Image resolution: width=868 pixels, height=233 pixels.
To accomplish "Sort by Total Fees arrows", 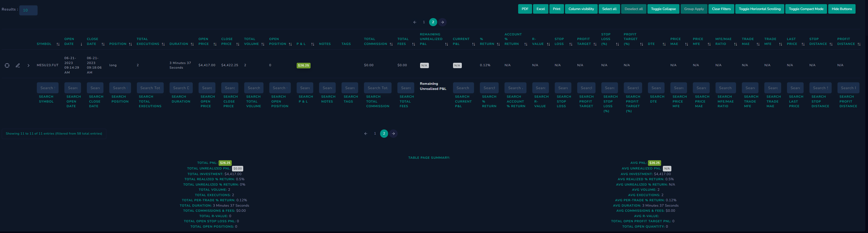I will tap(414, 44).
